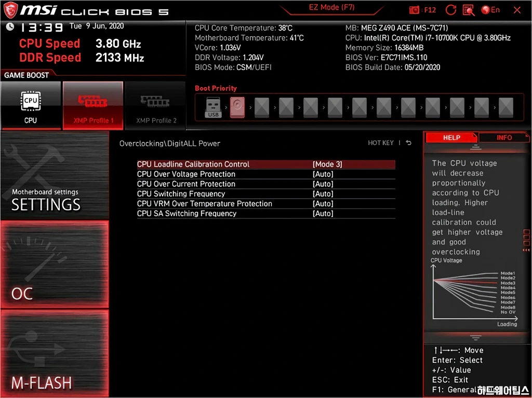Enable XMP Profile 2
This screenshot has width=532, height=398.
(156, 105)
